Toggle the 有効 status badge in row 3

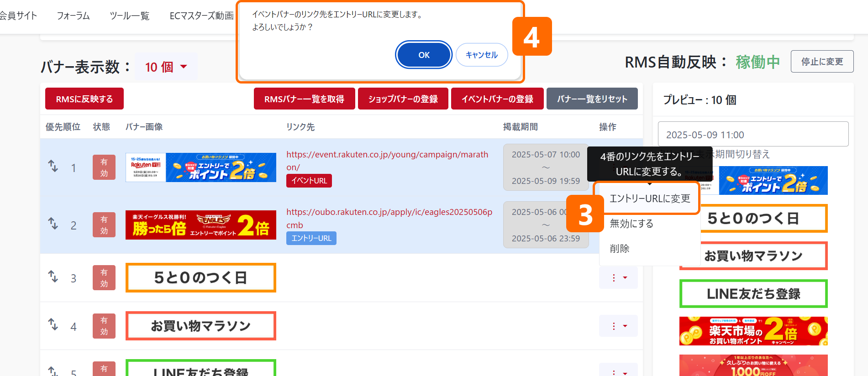(x=104, y=278)
